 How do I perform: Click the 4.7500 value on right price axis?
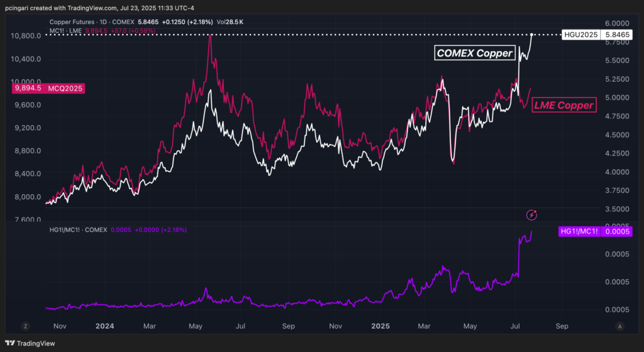pos(618,116)
